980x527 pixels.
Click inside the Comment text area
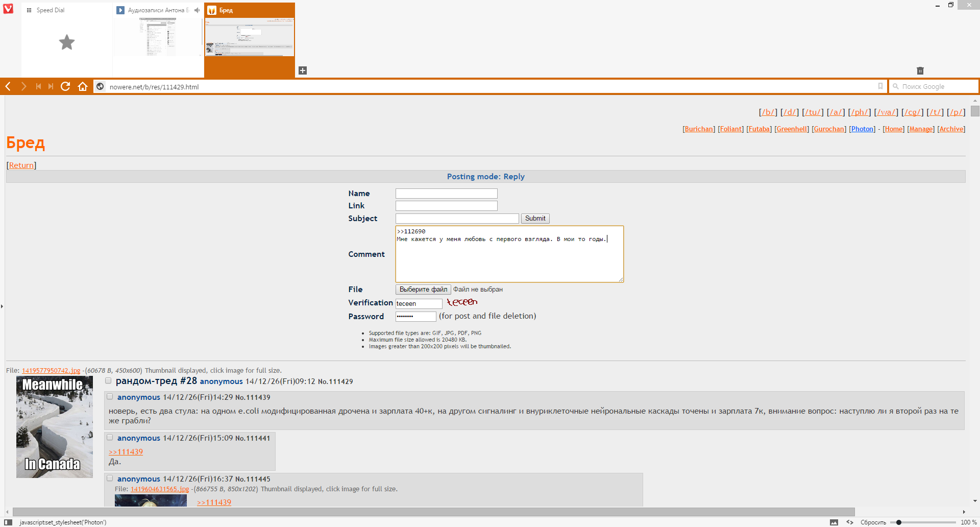click(509, 254)
